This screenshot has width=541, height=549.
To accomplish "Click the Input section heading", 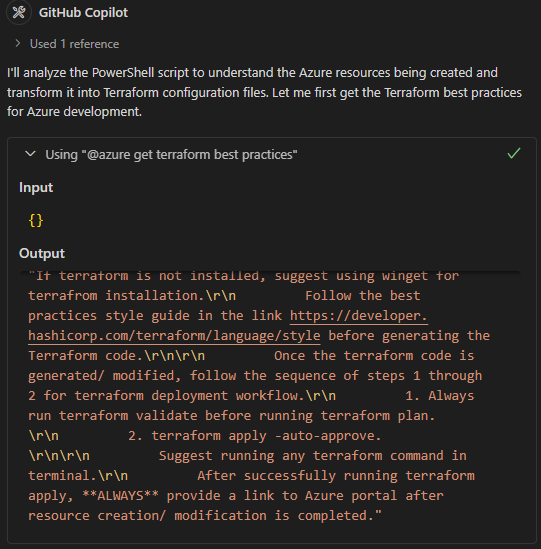I will 36,187.
